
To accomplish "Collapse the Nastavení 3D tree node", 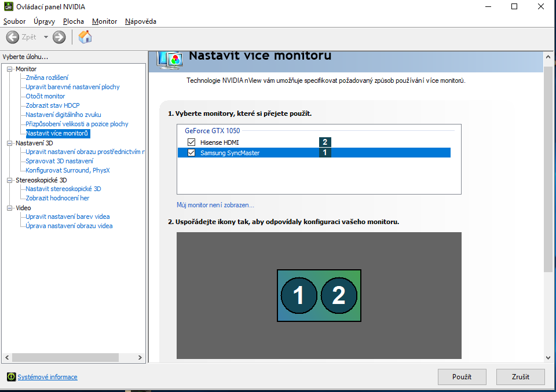I will click(x=10, y=143).
